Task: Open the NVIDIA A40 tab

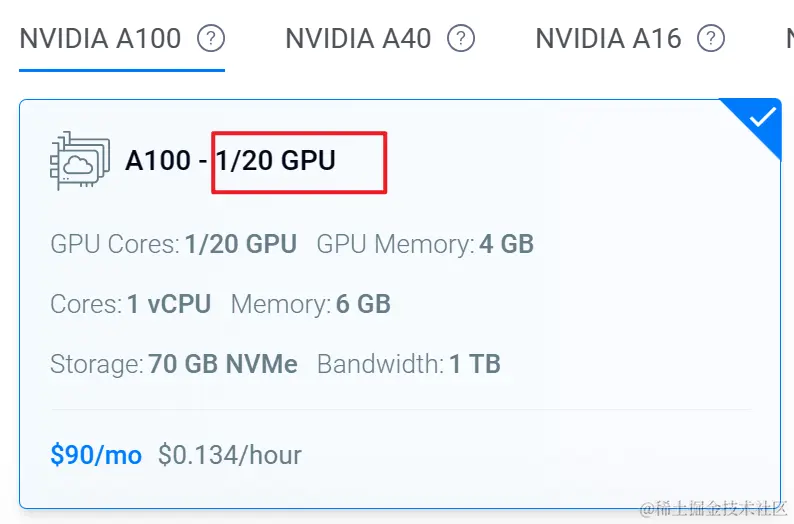Action: point(358,39)
